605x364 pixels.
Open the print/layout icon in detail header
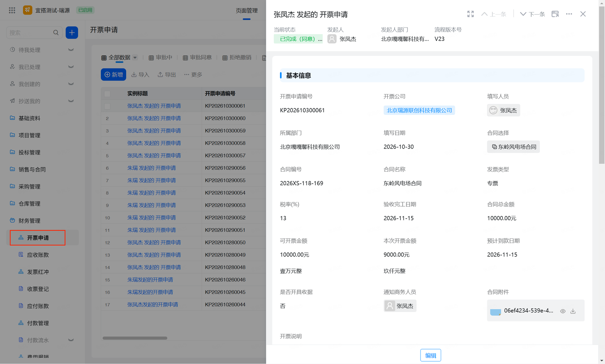(555, 14)
